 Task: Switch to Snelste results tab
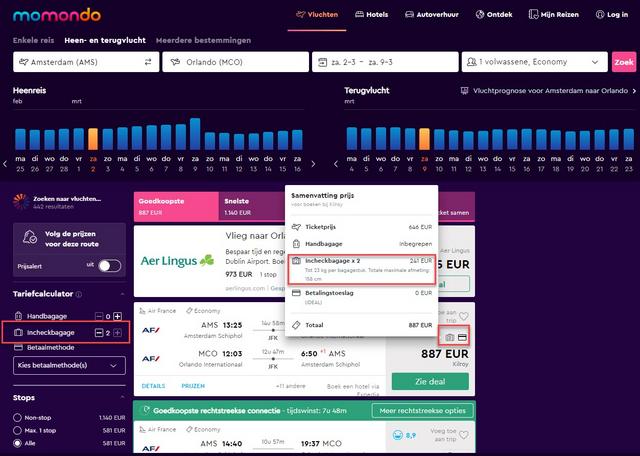pyautogui.click(x=252, y=207)
